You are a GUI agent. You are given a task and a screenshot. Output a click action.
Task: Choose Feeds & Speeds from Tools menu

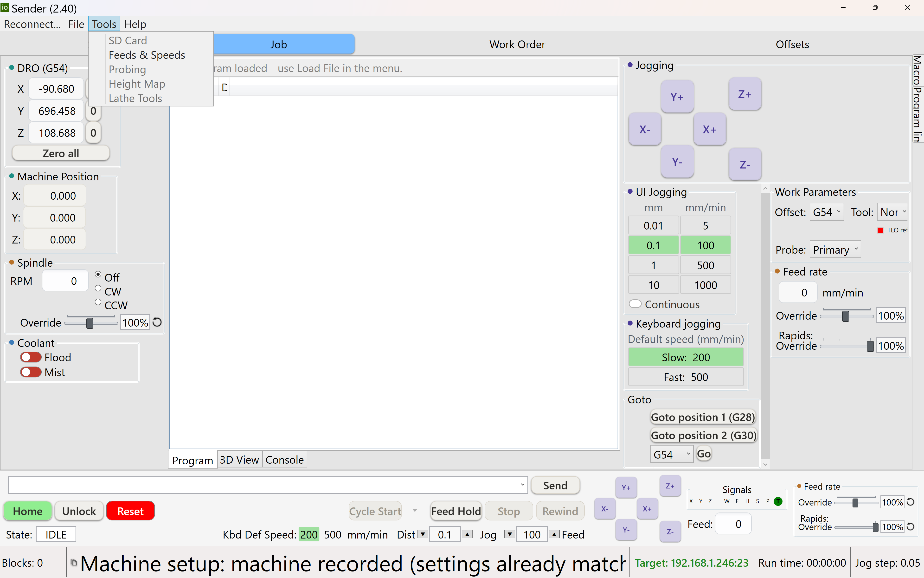tap(147, 55)
